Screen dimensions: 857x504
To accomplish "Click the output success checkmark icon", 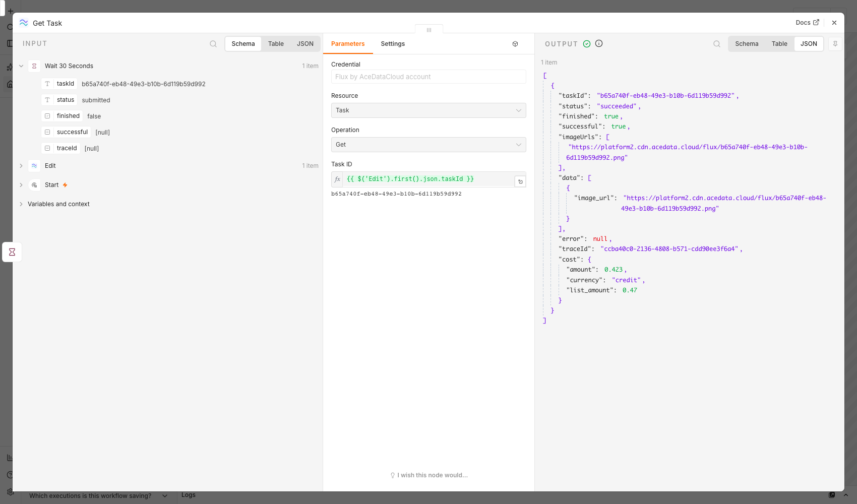I will (x=587, y=44).
